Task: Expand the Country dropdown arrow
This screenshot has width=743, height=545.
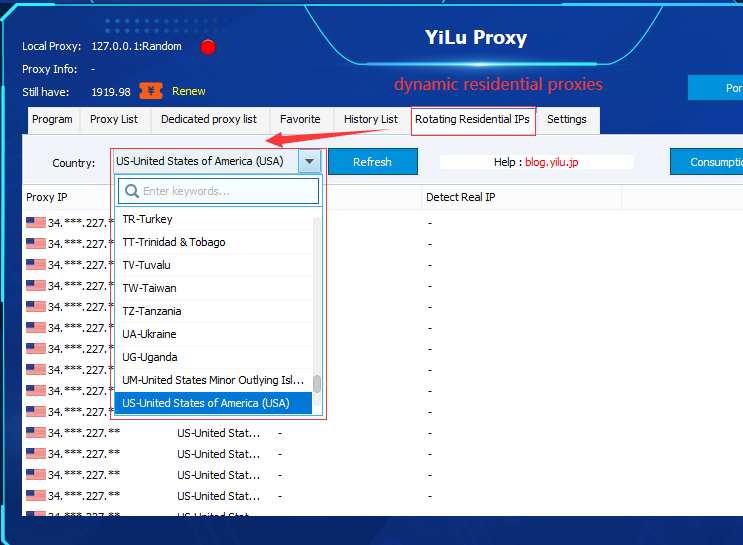Action: [310, 161]
